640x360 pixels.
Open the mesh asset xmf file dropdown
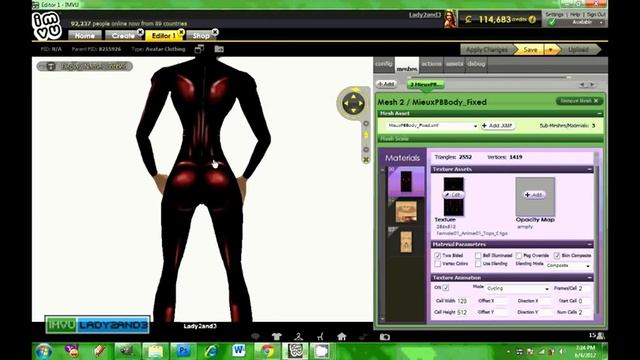(431, 126)
